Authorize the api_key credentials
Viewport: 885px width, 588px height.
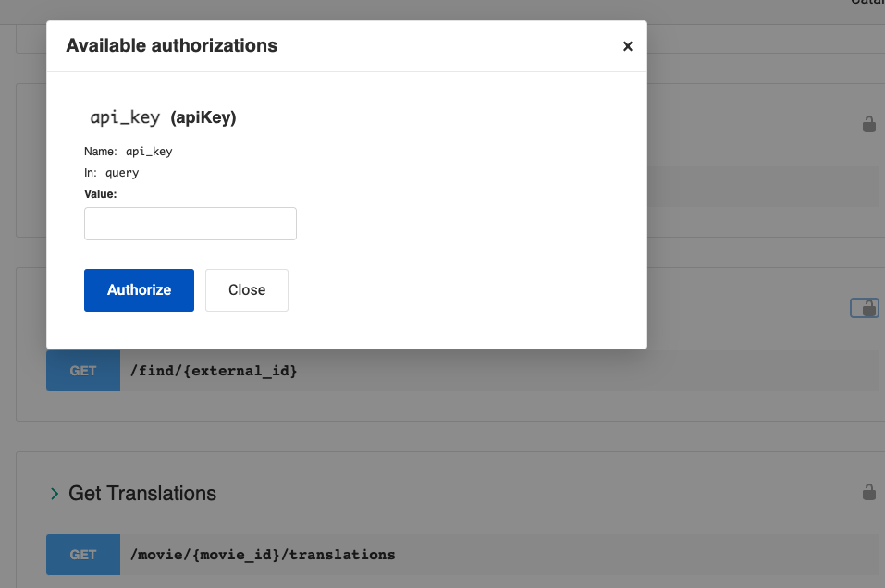(x=139, y=289)
